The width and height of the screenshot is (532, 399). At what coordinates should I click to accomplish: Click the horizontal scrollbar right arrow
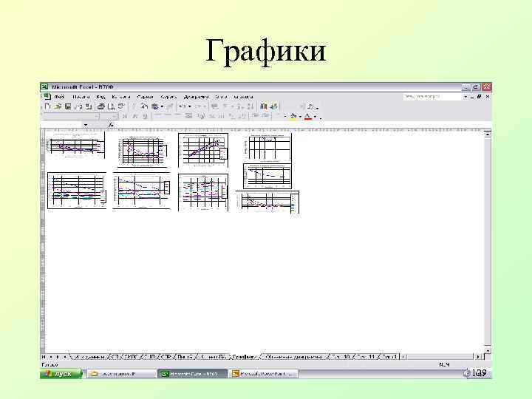(478, 357)
